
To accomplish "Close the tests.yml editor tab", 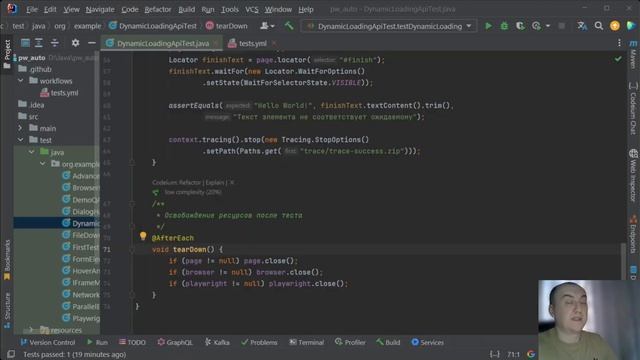I will [274, 43].
